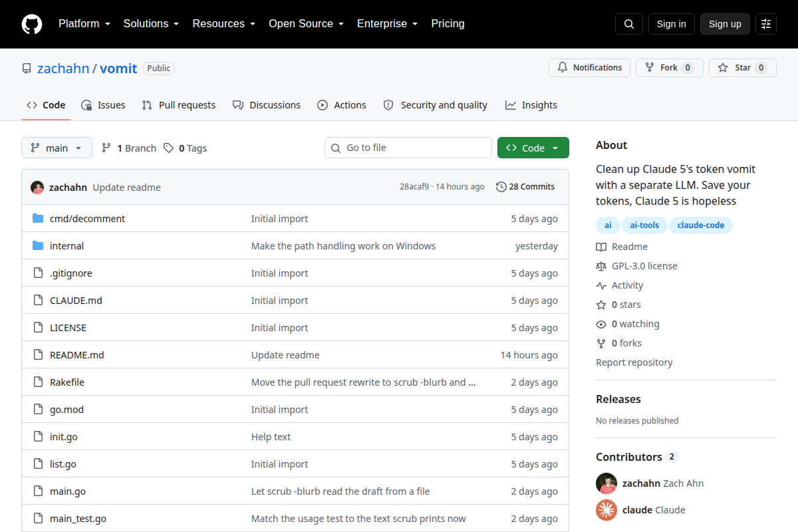
Task: Go to the GitHub homepage logo
Action: [x=32, y=24]
